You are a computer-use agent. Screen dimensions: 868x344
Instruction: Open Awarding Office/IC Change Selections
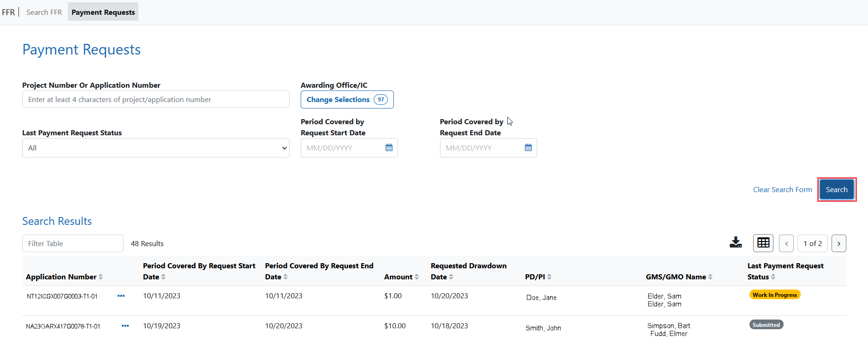(x=347, y=100)
